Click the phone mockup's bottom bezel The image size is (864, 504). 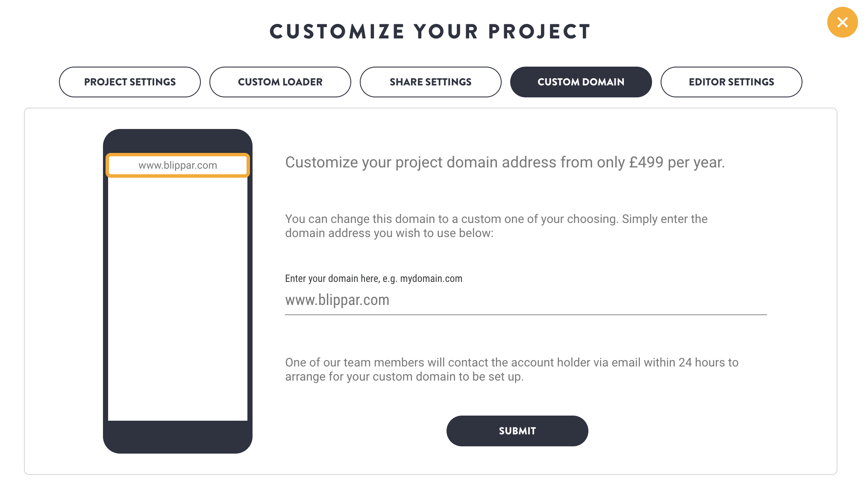[x=177, y=437]
